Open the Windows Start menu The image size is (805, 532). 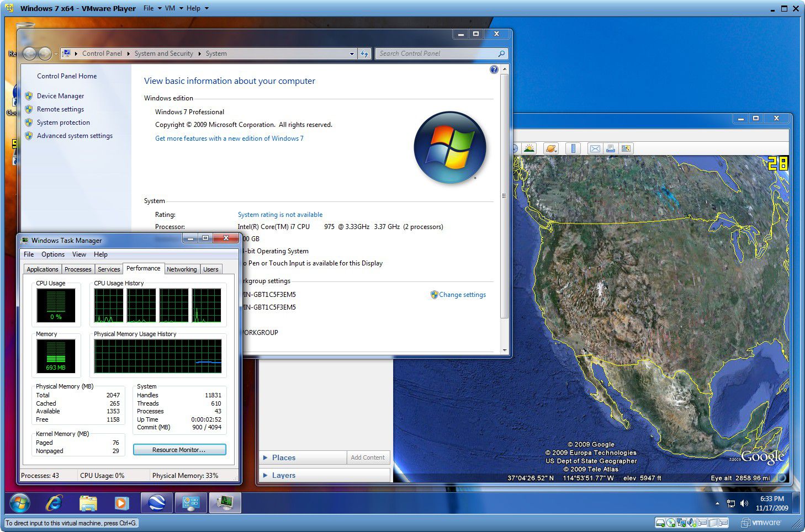pos(20,503)
